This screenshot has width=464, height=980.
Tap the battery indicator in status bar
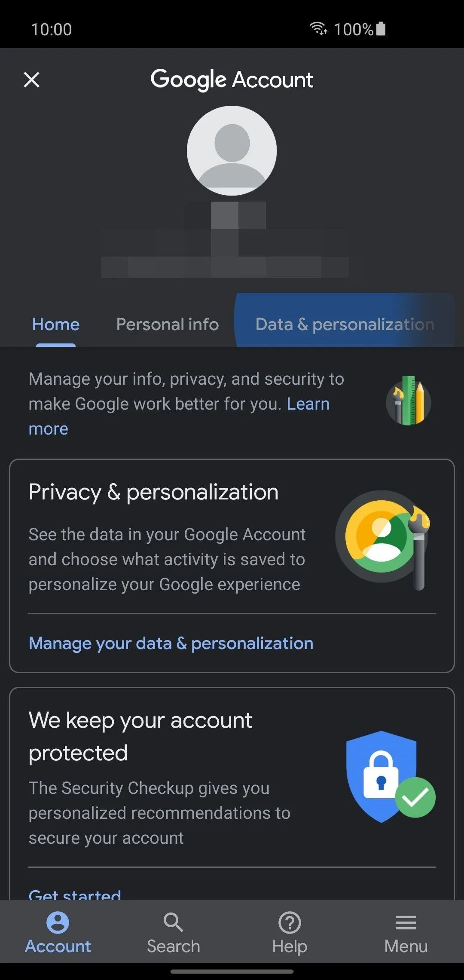[x=381, y=29]
